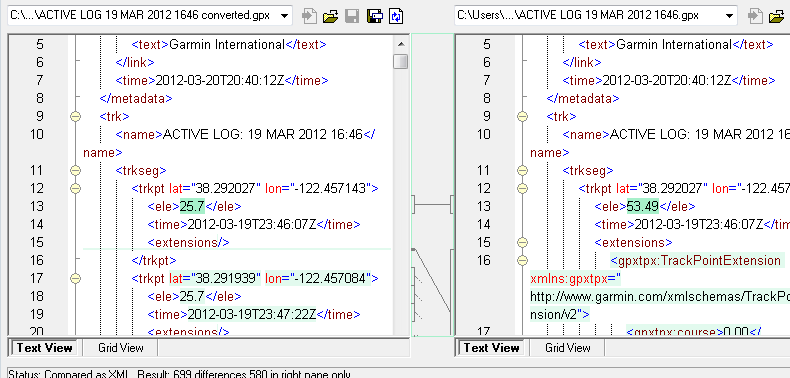
Task: Click right pane extensions tag on line 15
Action: coord(633,242)
